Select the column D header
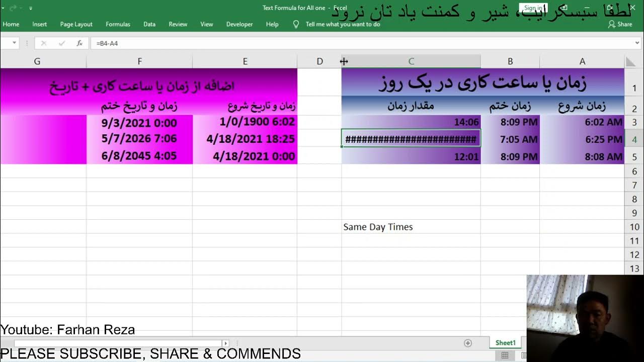 [319, 61]
